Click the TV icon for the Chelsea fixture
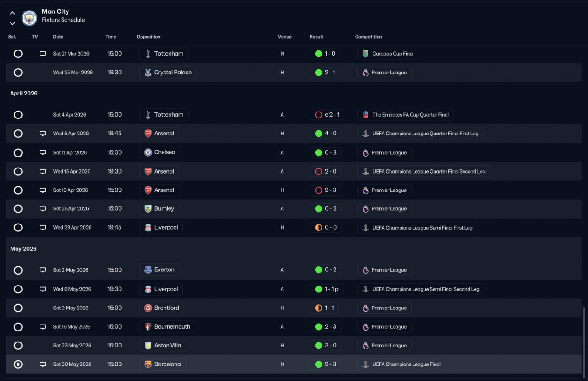588x381 pixels. point(43,152)
